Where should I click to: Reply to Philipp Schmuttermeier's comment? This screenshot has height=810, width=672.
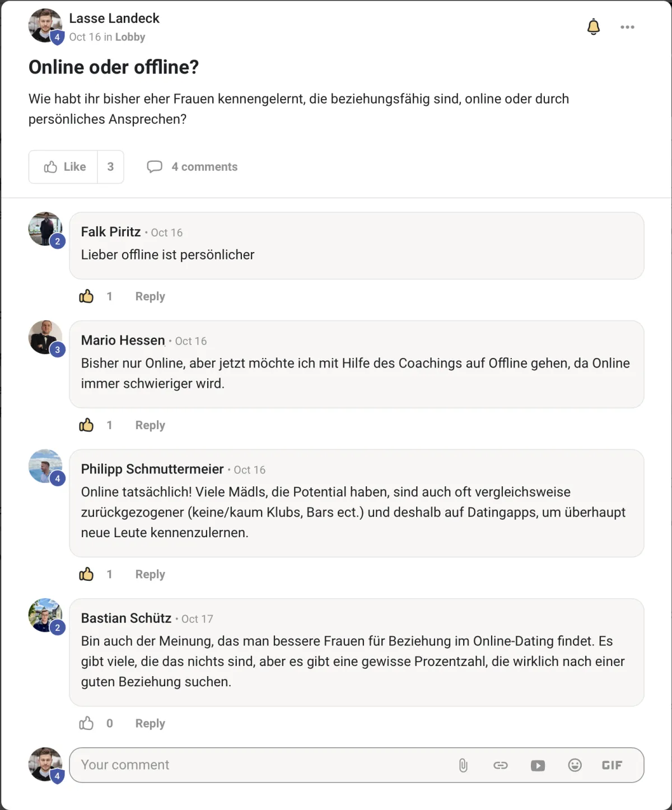tap(150, 574)
